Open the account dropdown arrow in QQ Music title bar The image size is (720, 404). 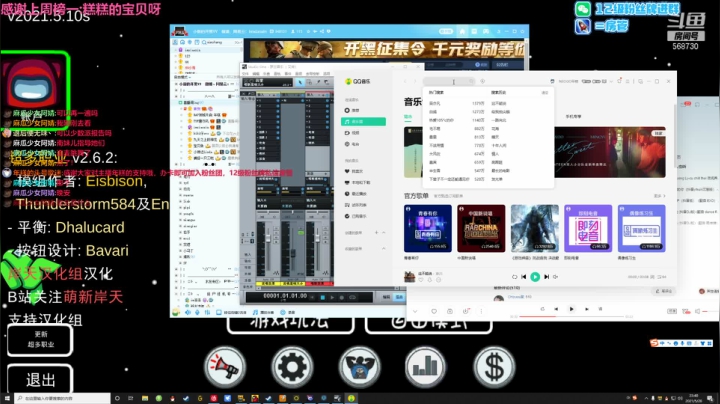611,81
